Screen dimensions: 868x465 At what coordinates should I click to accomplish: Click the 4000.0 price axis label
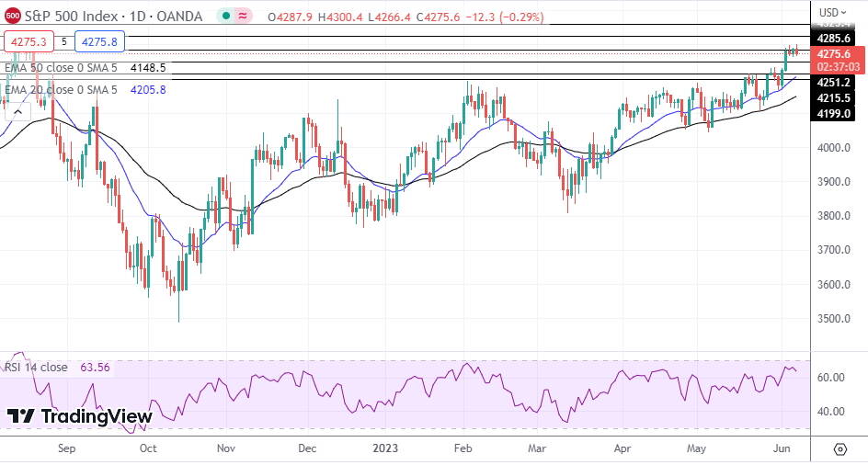835,148
